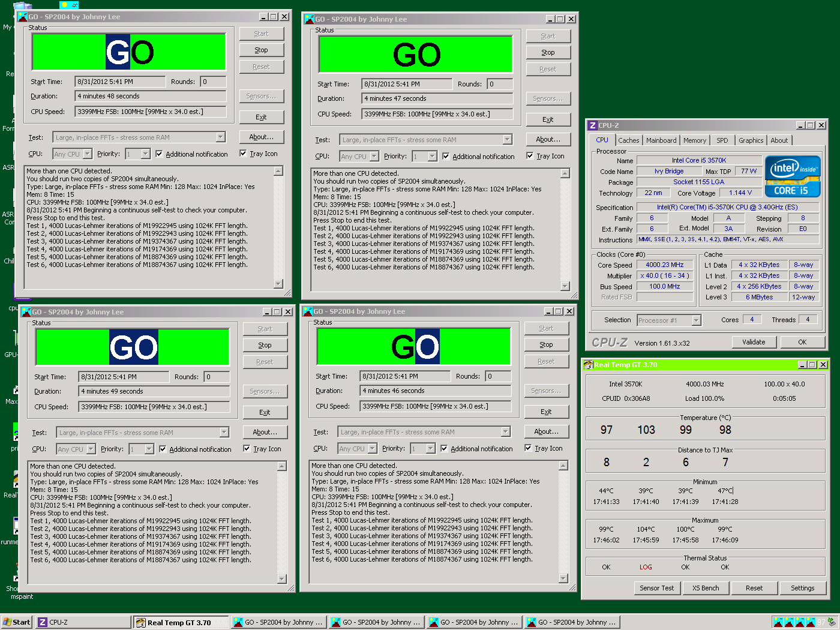Click log scroll-down arrow in 47-second SP2004 window
The image size is (840, 630).
[565, 286]
